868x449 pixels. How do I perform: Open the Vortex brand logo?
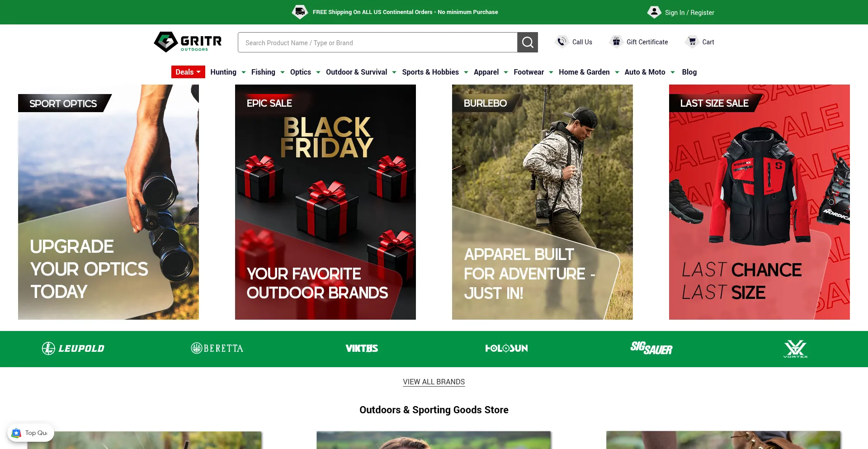click(795, 349)
